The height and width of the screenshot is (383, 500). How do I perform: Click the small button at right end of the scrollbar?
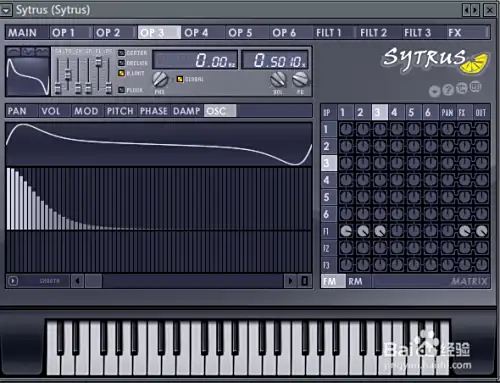pos(304,281)
